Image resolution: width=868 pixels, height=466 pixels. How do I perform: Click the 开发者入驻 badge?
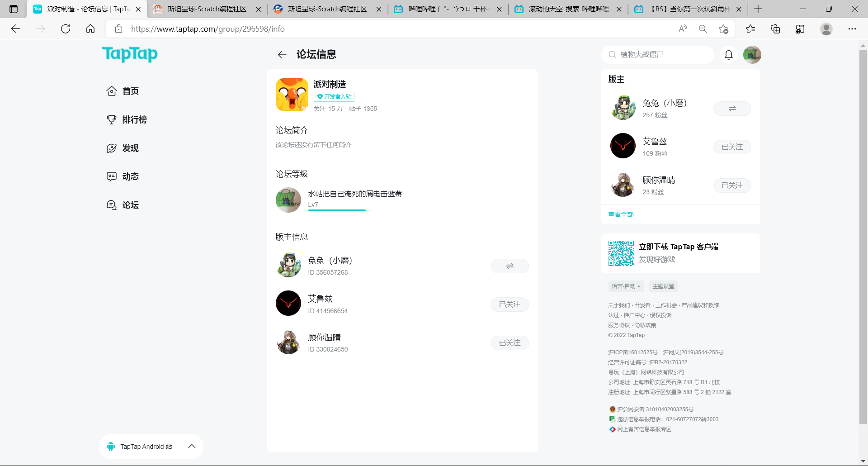click(334, 97)
